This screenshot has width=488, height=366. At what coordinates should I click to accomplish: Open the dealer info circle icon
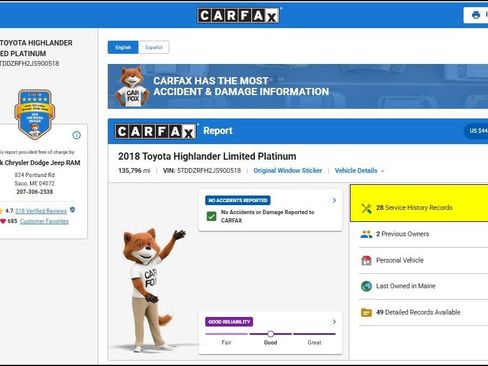76,135
